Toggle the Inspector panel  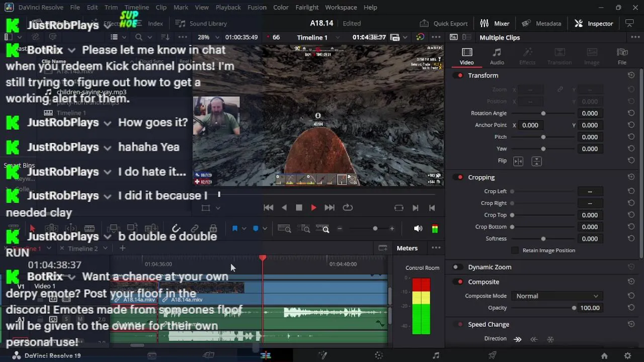594,23
